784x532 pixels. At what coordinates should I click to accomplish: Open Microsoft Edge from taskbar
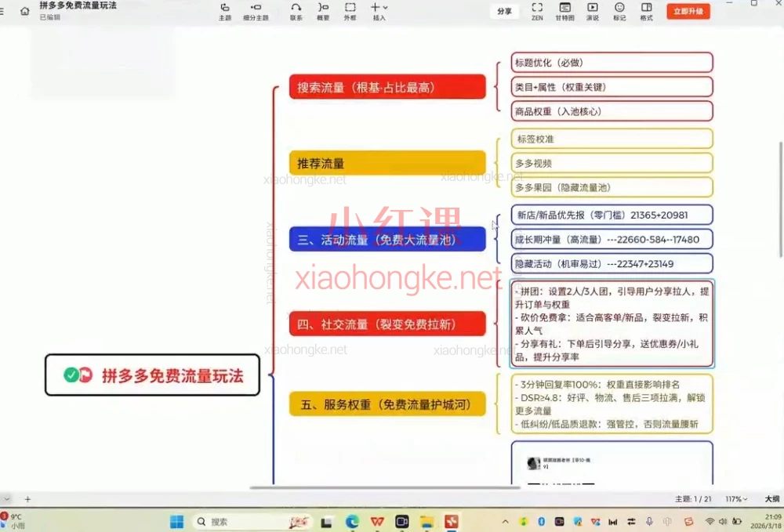(352, 522)
